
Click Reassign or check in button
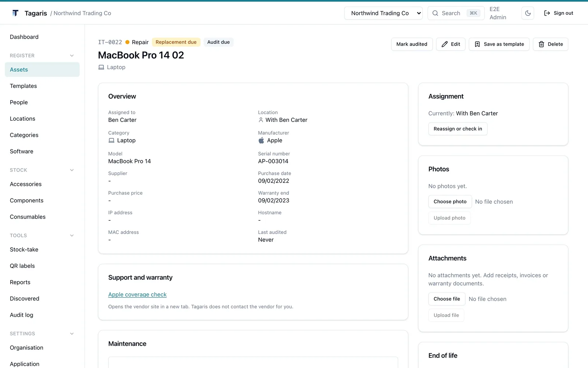tap(458, 129)
